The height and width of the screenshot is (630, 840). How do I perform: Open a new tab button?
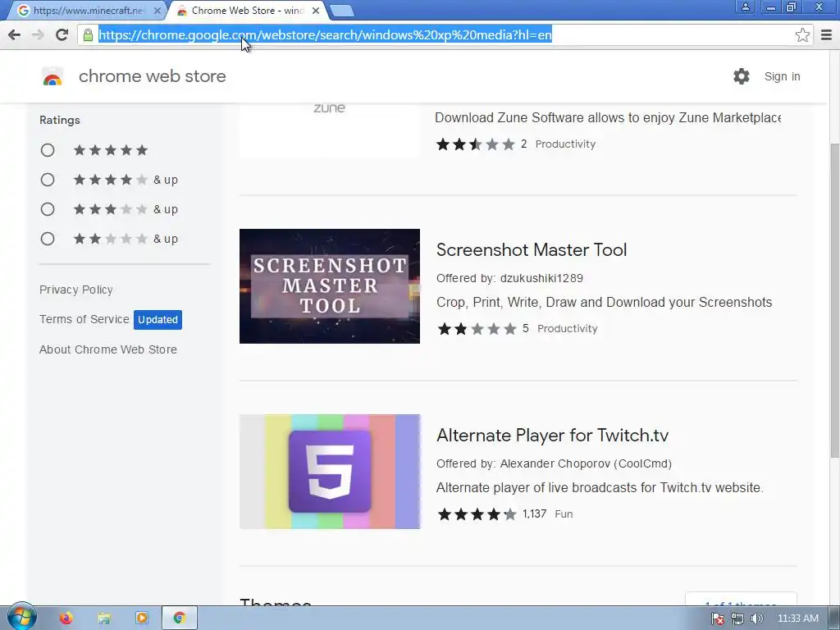point(341,11)
